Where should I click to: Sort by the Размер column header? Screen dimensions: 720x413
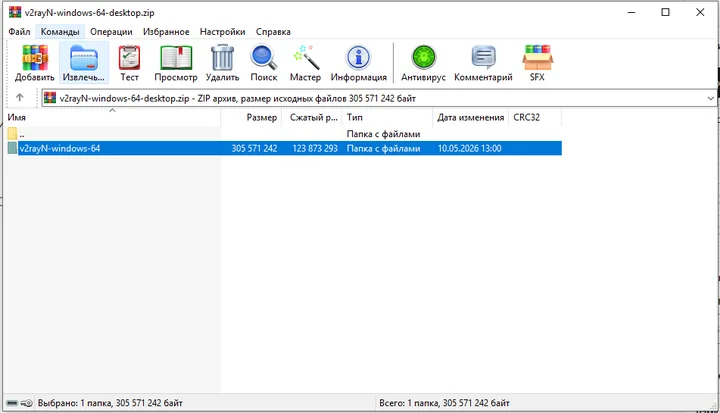coord(251,118)
